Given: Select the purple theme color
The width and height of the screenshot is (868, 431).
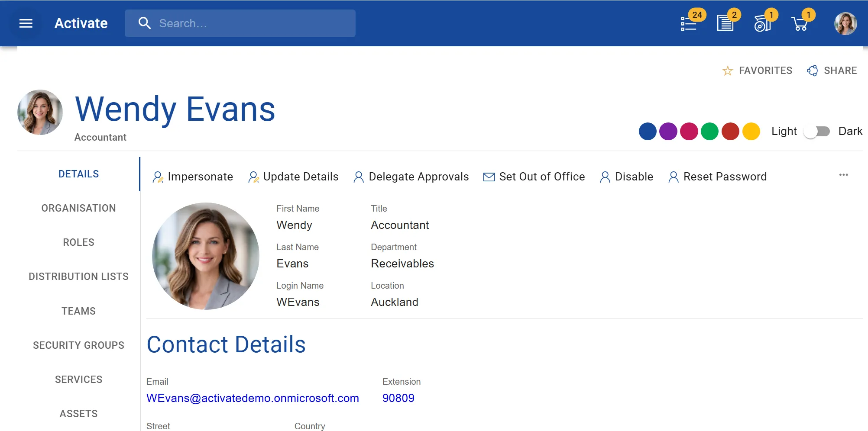Looking at the screenshot, I should click(x=668, y=132).
